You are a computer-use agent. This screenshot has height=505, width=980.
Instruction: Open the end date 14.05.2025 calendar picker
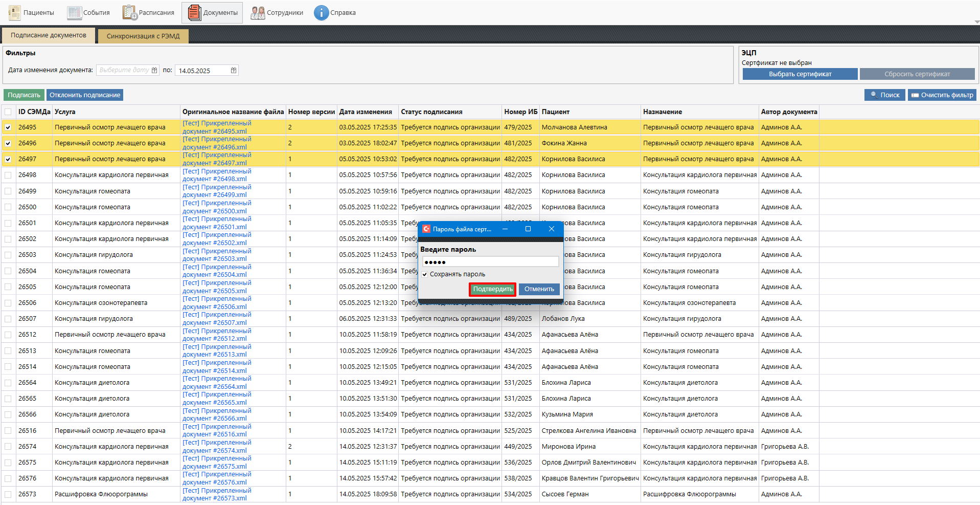pyautogui.click(x=234, y=70)
